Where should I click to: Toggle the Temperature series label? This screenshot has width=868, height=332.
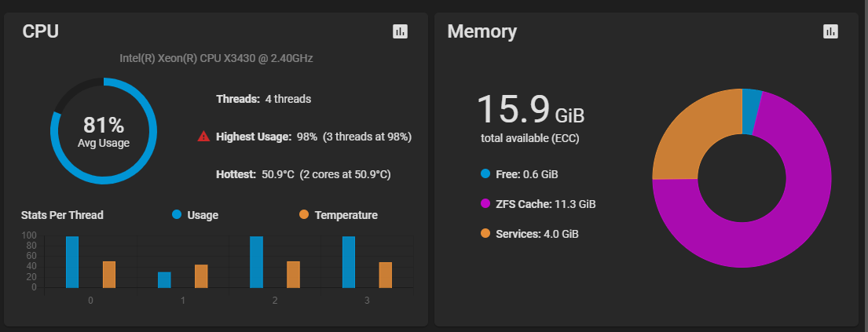346,215
